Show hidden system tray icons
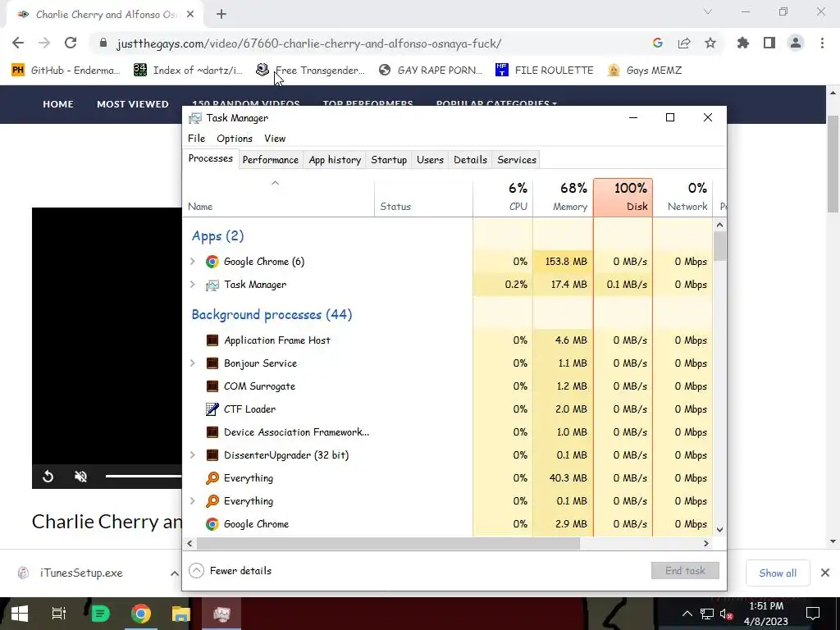Screen dimensions: 840x630 (687, 614)
